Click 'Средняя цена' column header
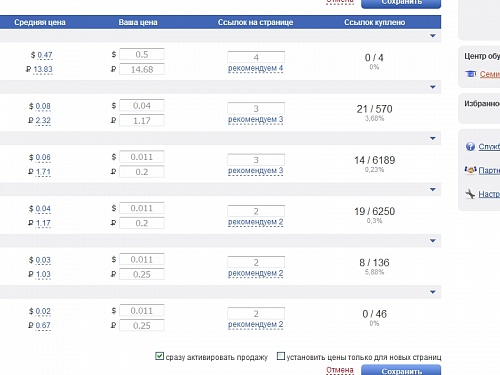This screenshot has height=375, width=500. pos(40,22)
